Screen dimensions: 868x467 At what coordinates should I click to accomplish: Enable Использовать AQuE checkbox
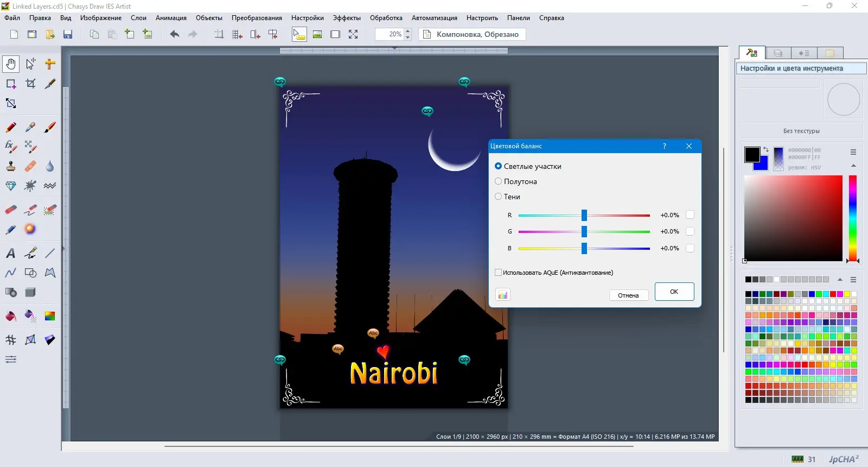(x=498, y=273)
